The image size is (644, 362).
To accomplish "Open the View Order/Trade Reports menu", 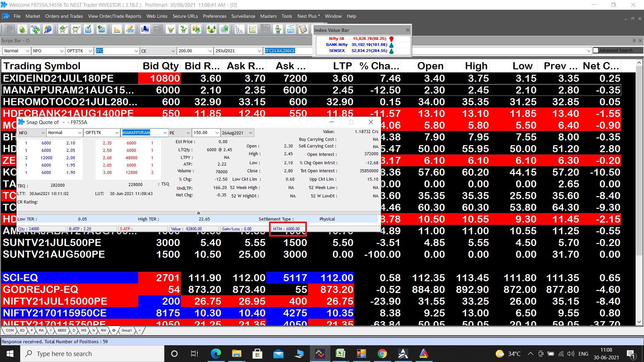I will tap(115, 16).
